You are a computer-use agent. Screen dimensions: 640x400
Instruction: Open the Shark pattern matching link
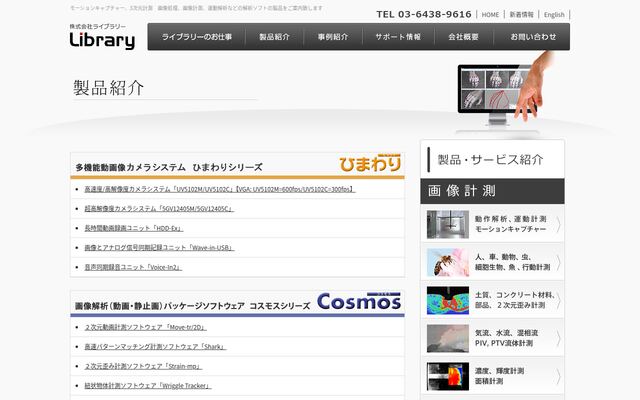155,347
